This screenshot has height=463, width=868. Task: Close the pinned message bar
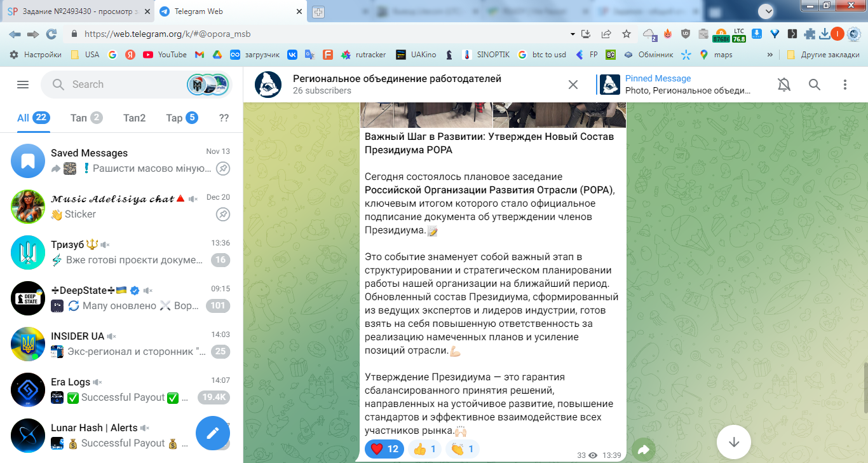pyautogui.click(x=573, y=85)
